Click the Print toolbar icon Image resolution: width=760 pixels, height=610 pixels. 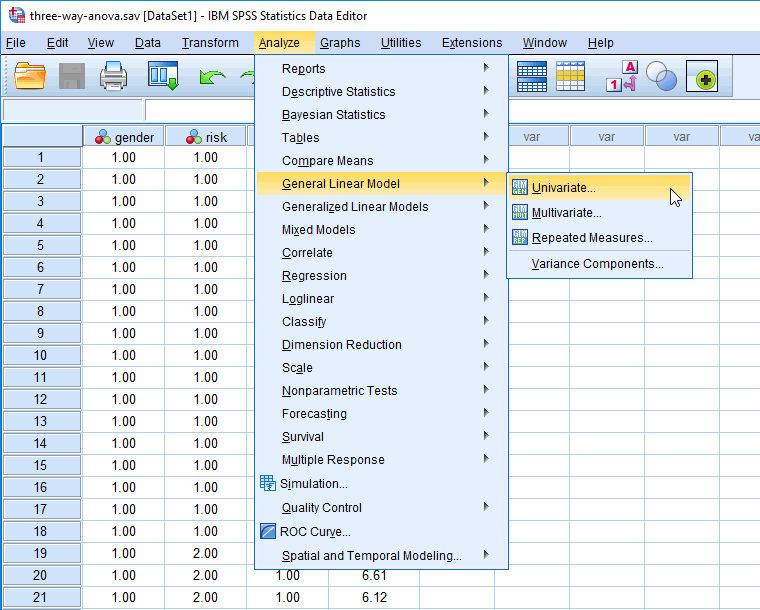[x=113, y=76]
